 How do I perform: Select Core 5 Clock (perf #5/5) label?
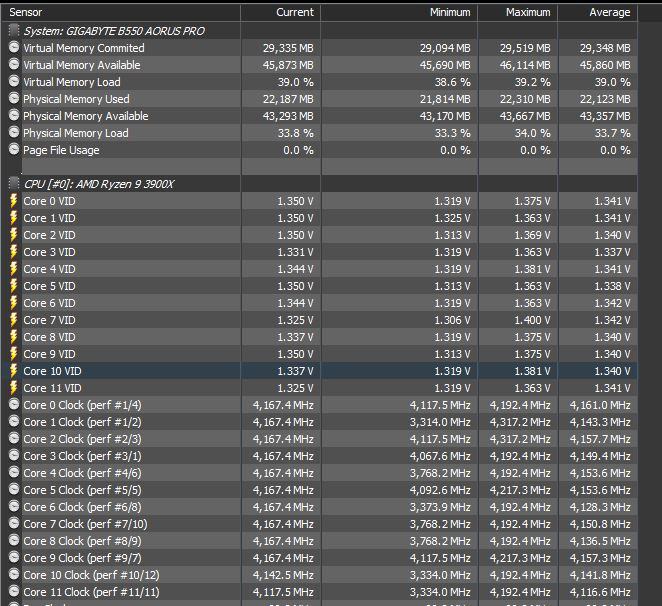point(82,490)
